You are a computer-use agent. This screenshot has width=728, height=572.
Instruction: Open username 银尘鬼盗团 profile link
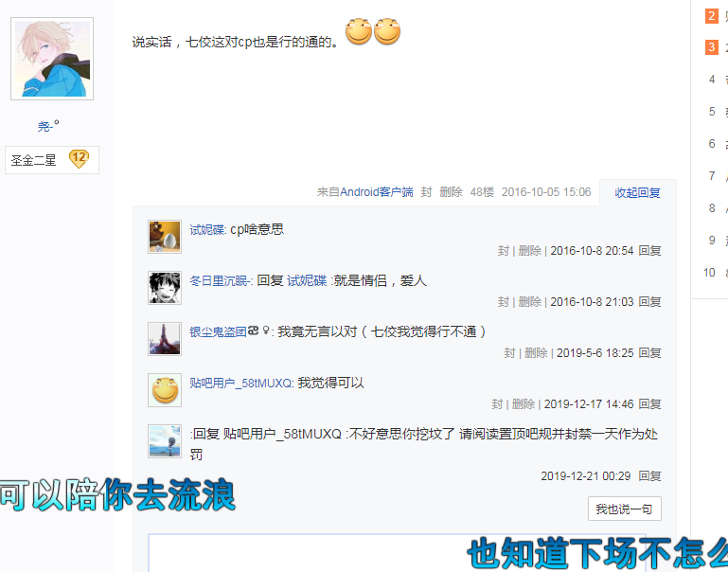pyautogui.click(x=218, y=331)
